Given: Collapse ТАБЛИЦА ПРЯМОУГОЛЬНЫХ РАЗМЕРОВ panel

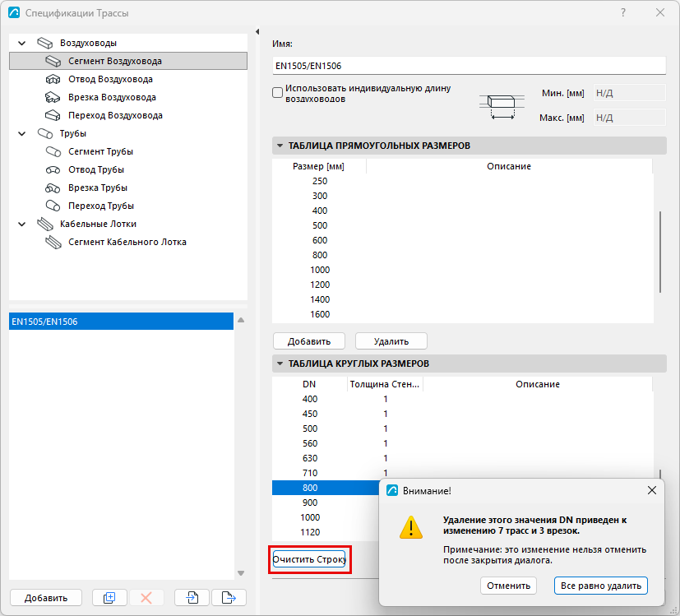Looking at the screenshot, I should click(x=280, y=146).
